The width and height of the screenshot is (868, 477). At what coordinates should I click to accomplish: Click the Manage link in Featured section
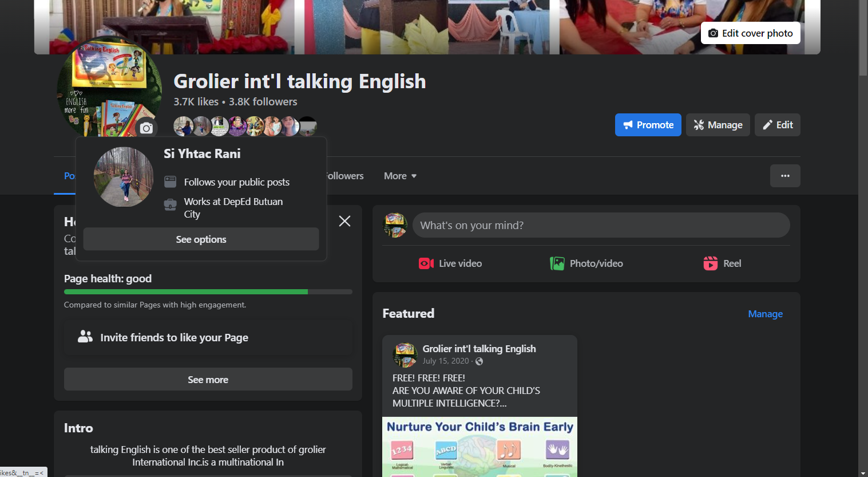(765, 314)
